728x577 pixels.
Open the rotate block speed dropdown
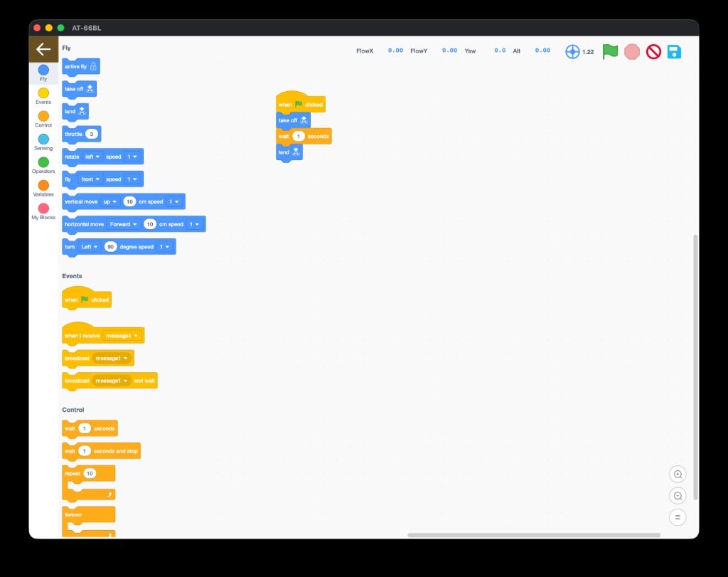coord(132,157)
